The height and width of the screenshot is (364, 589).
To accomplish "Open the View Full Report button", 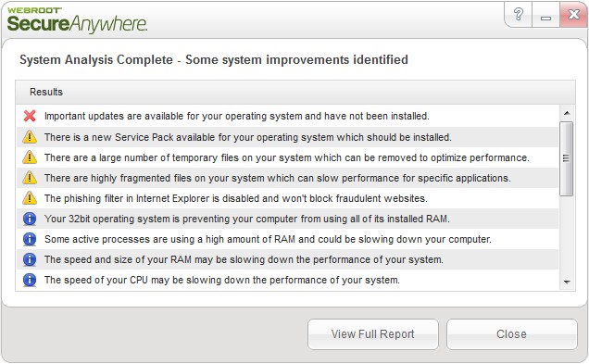I will [x=372, y=334].
